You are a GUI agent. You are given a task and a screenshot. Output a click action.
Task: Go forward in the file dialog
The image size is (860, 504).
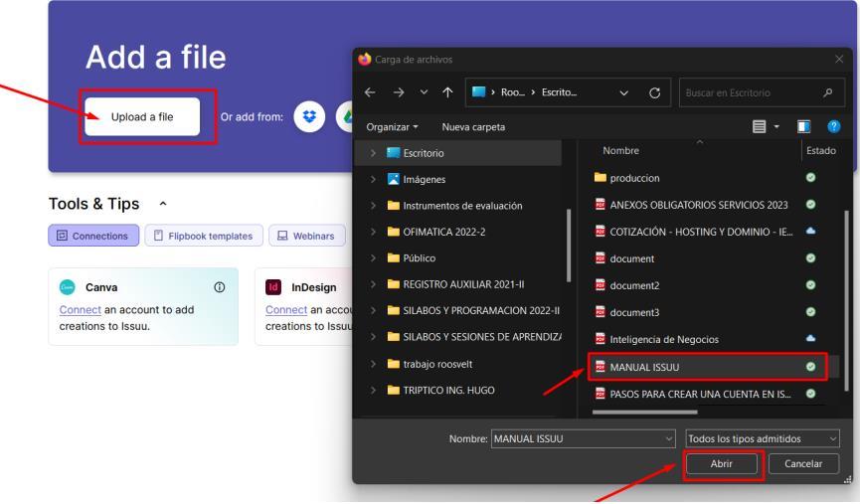[x=399, y=92]
